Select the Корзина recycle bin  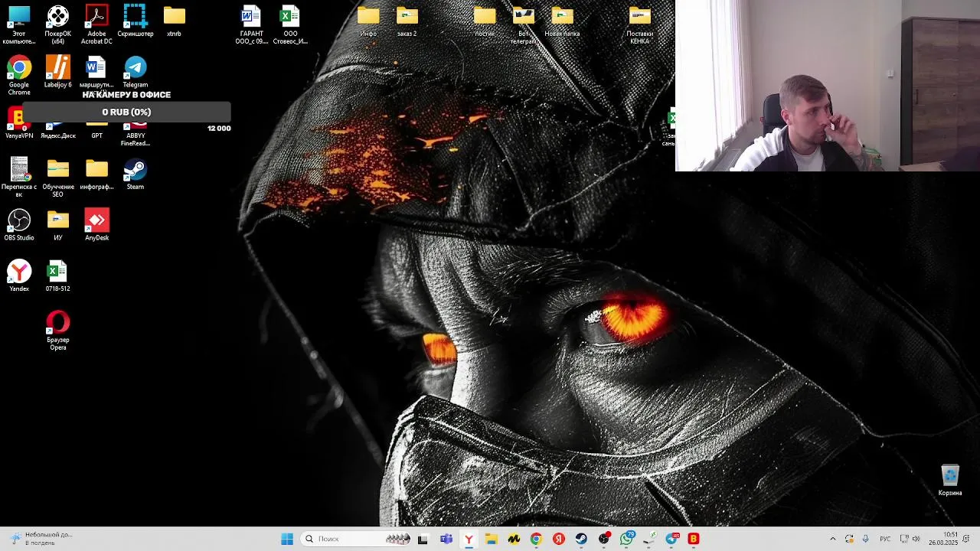950,480
